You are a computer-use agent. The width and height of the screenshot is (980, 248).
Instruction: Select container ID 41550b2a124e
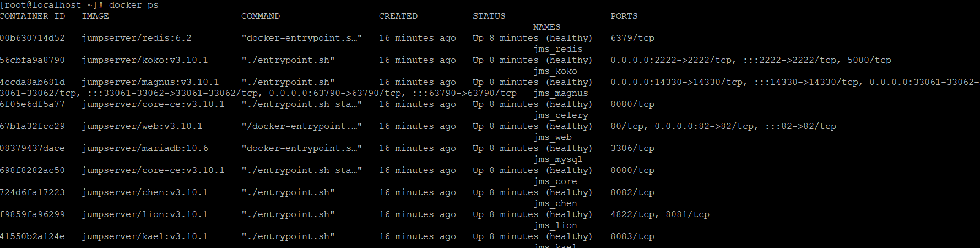[x=33, y=236]
